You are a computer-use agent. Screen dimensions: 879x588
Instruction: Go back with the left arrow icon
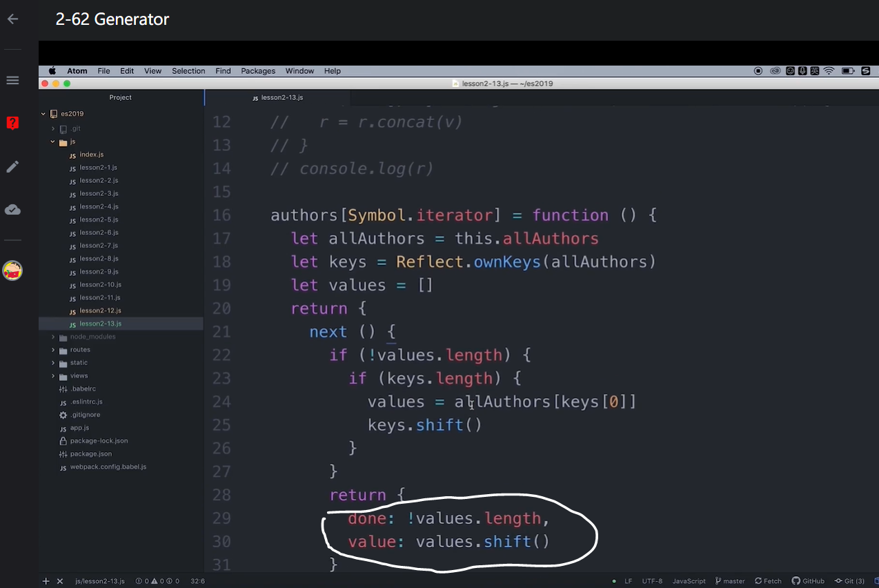point(12,19)
